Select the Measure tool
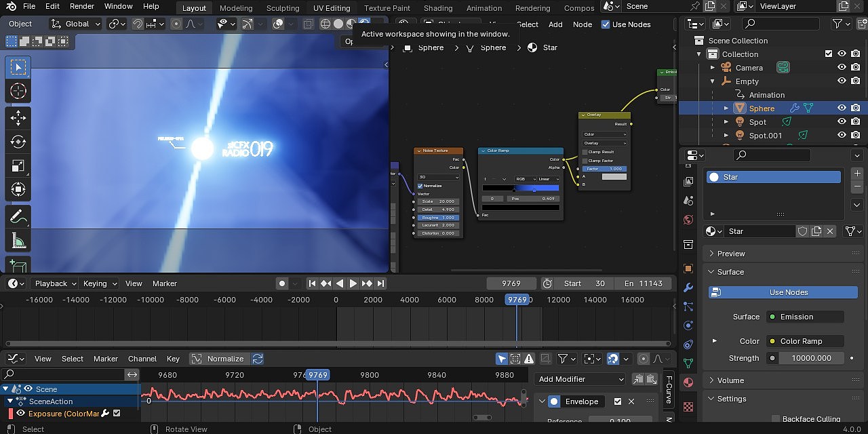Image resolution: width=868 pixels, height=434 pixels. [18, 241]
